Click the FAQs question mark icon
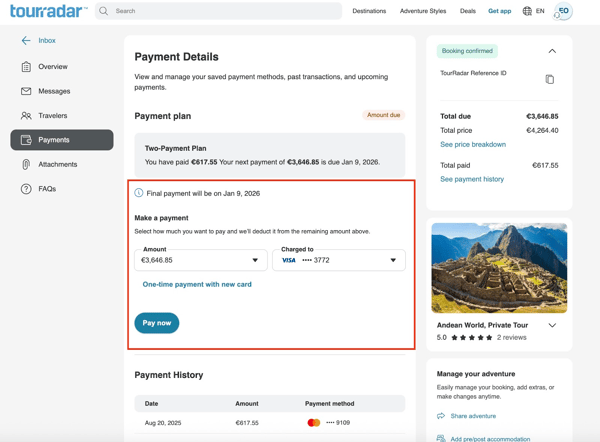The image size is (600, 442). (26, 189)
